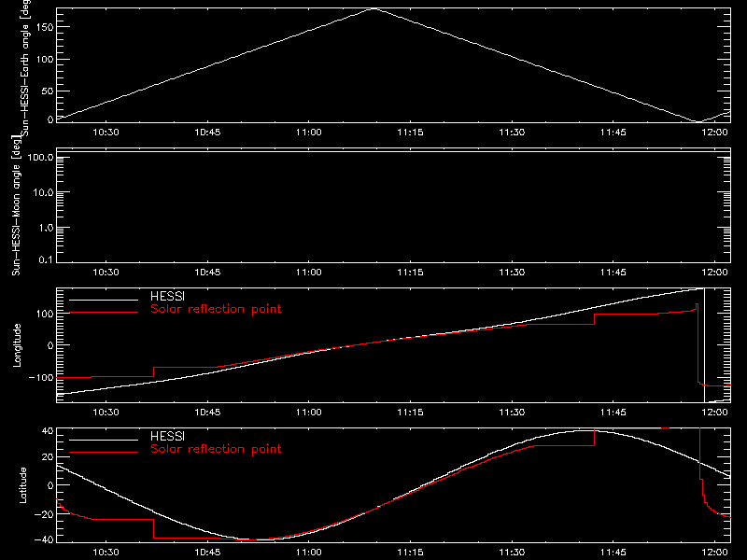Click the 0.1 tick on Moon angle axis
Screen dimensions: 747x560
pyautogui.click(x=46, y=259)
